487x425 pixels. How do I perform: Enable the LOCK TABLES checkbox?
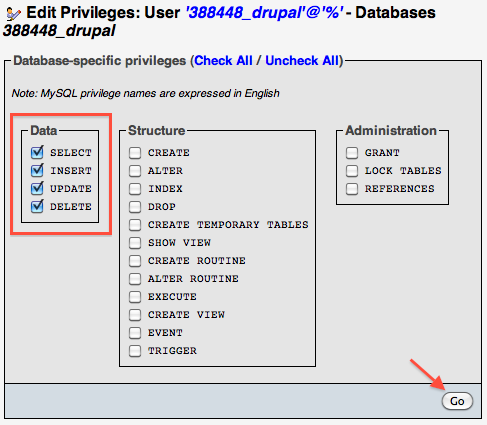pos(352,171)
